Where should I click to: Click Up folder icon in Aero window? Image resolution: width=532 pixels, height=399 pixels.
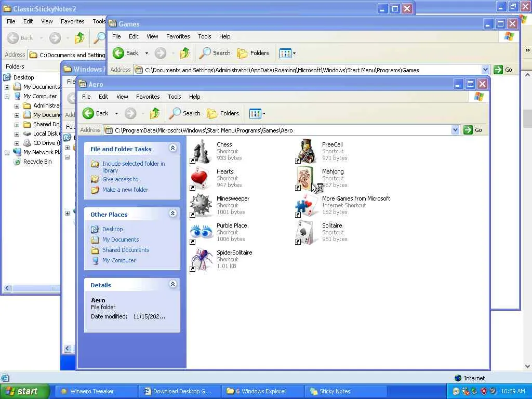click(155, 113)
